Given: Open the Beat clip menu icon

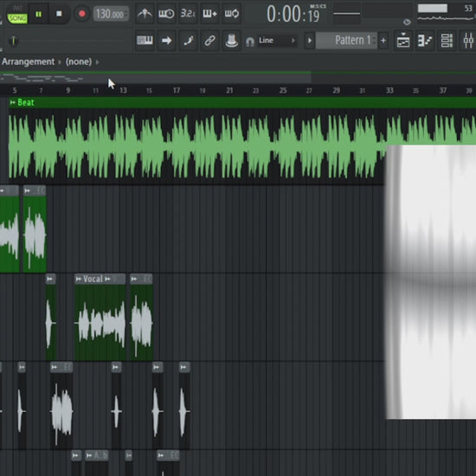Looking at the screenshot, I should tap(12, 103).
